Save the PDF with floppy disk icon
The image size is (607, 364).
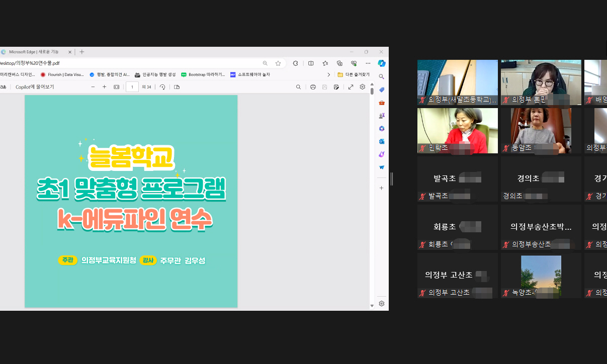click(x=324, y=87)
